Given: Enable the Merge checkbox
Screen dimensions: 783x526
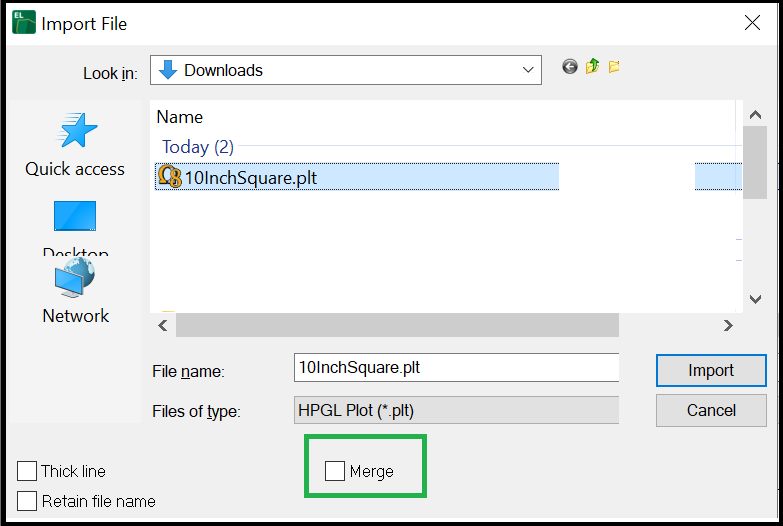Looking at the screenshot, I should (335, 471).
